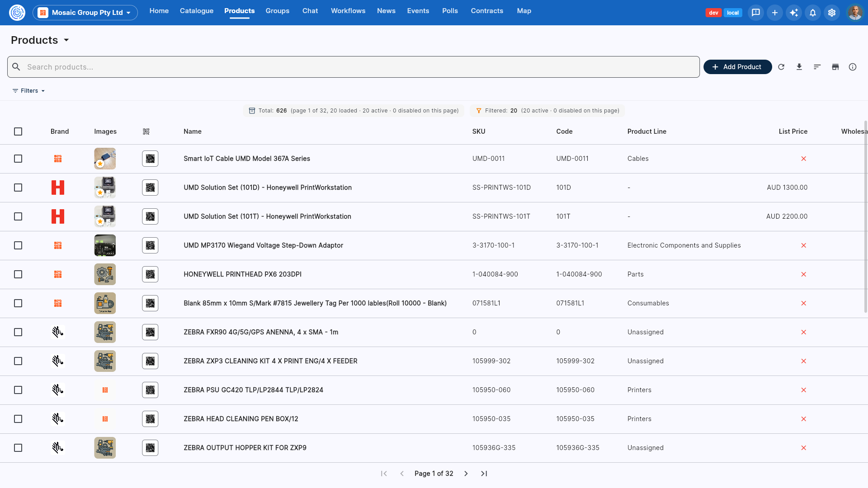Expand the Filters dropdown
Image resolution: width=868 pixels, height=488 pixels.
pyautogui.click(x=28, y=91)
